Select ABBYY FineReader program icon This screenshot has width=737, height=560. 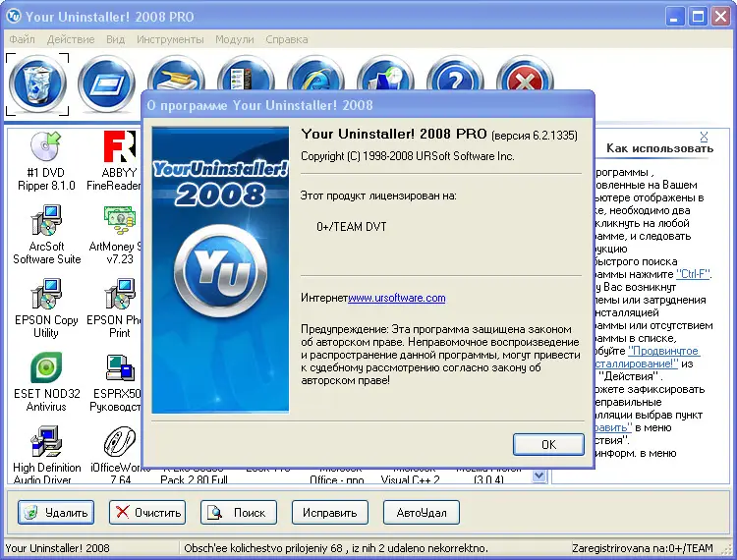pyautogui.click(x=119, y=146)
